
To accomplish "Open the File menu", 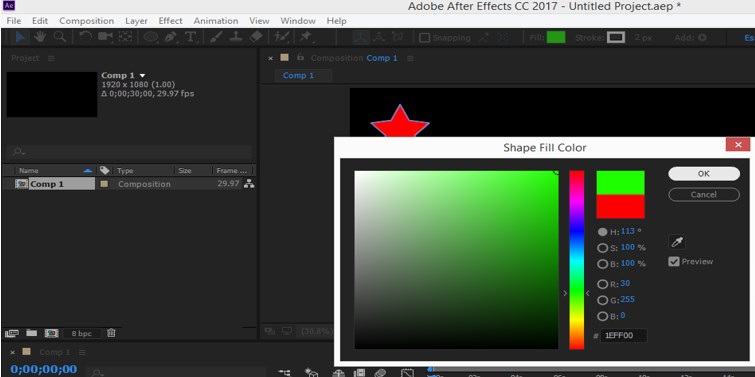I will 14,21.
